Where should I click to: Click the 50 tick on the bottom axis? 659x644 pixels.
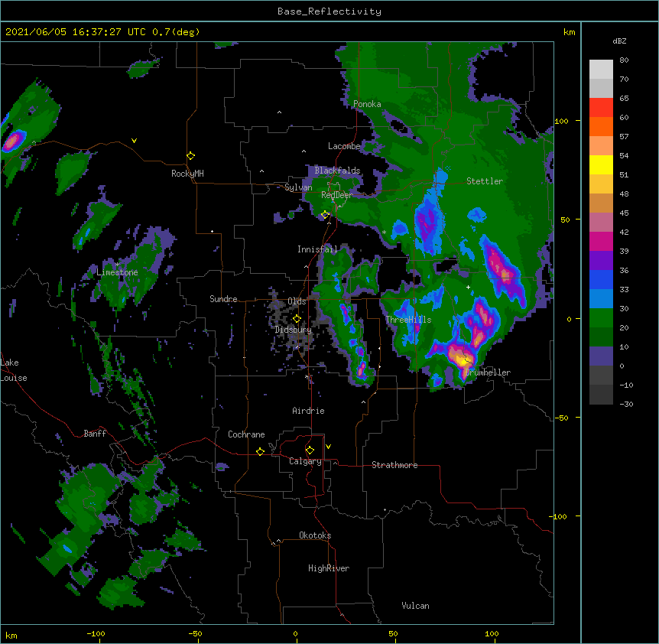pyautogui.click(x=393, y=633)
